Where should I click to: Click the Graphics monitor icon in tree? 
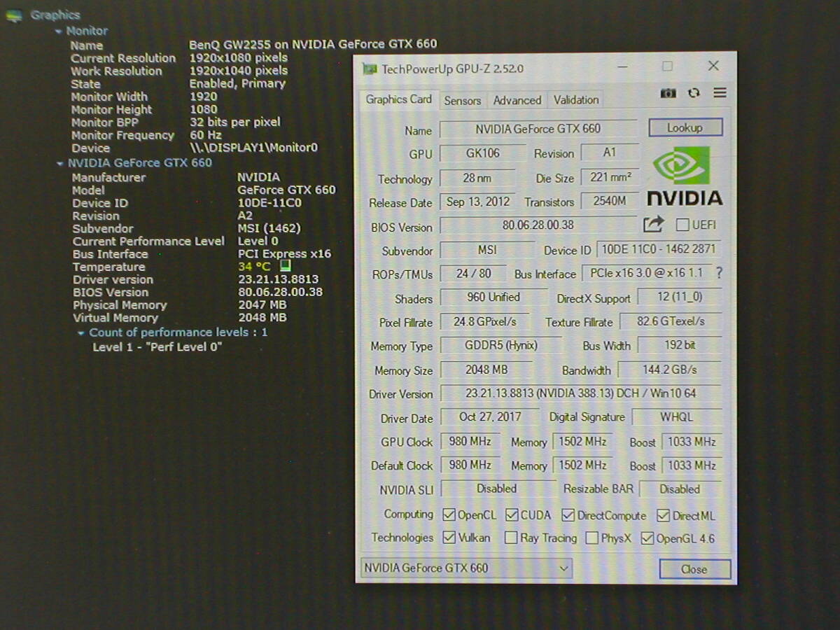tap(13, 15)
